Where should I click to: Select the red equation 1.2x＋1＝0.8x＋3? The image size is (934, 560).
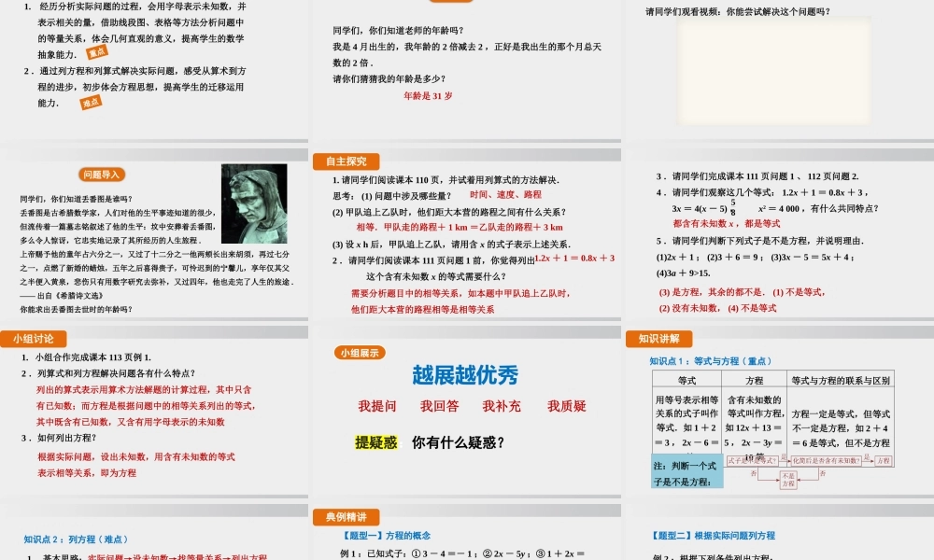(x=574, y=258)
